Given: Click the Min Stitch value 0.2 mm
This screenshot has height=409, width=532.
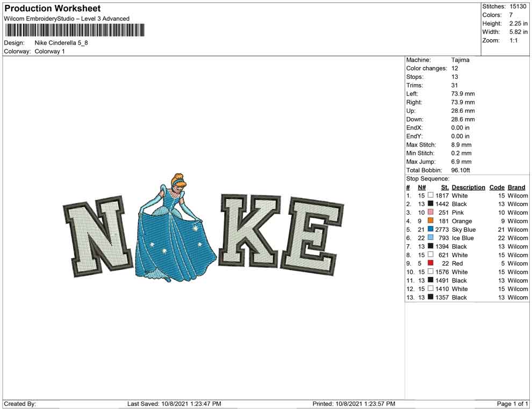Looking at the screenshot, I should 461,153.
